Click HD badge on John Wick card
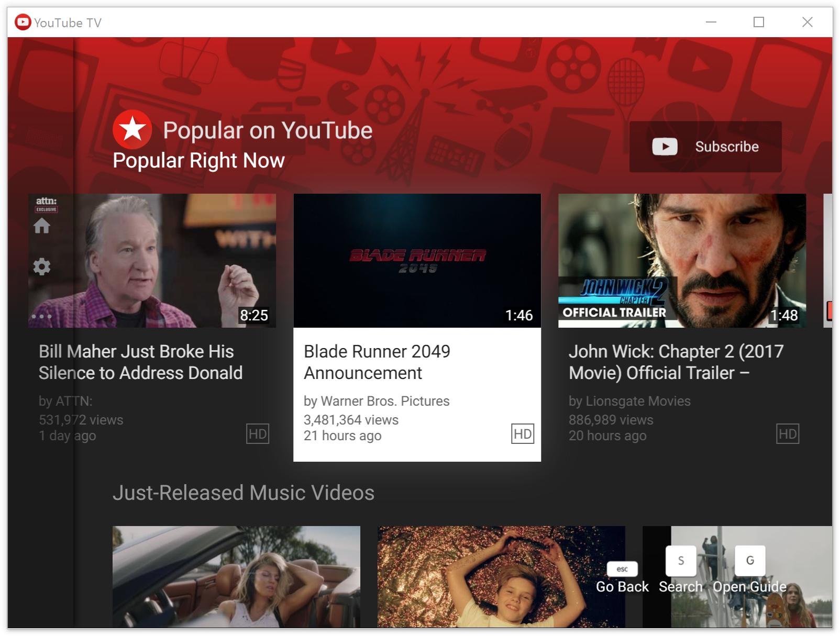 (x=788, y=433)
